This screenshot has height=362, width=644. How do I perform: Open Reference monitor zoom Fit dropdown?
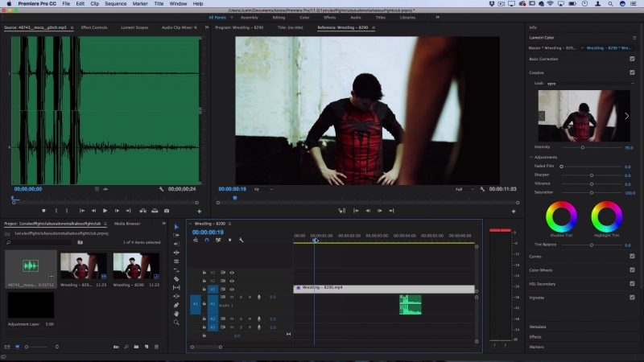(x=263, y=189)
